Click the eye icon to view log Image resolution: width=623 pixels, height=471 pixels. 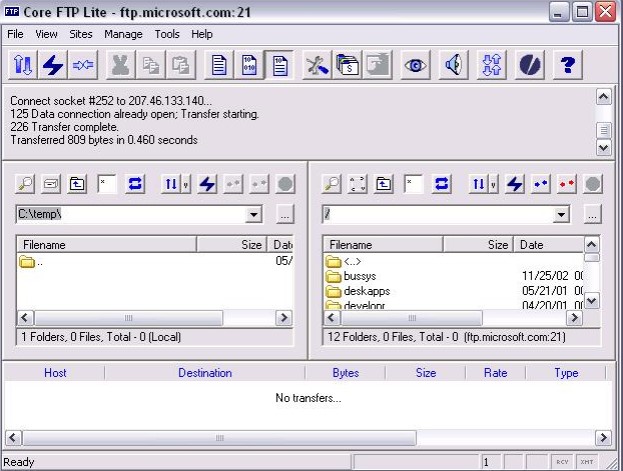pos(415,65)
